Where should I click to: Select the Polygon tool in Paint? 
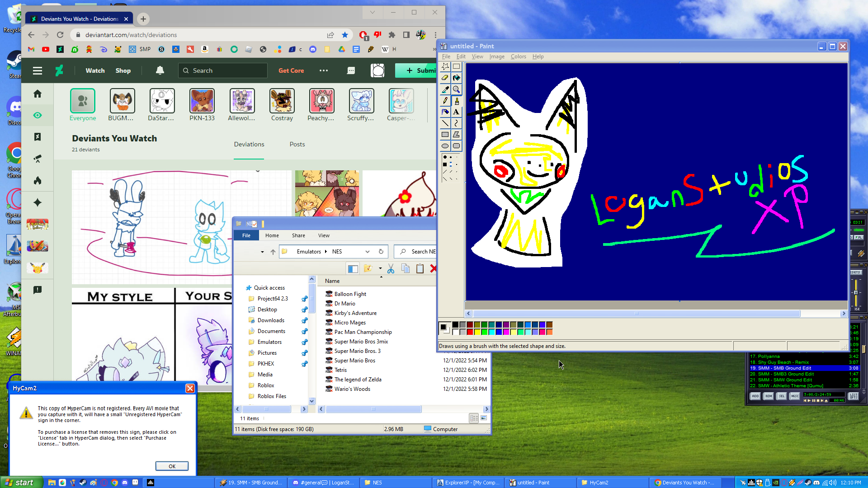coord(457,134)
